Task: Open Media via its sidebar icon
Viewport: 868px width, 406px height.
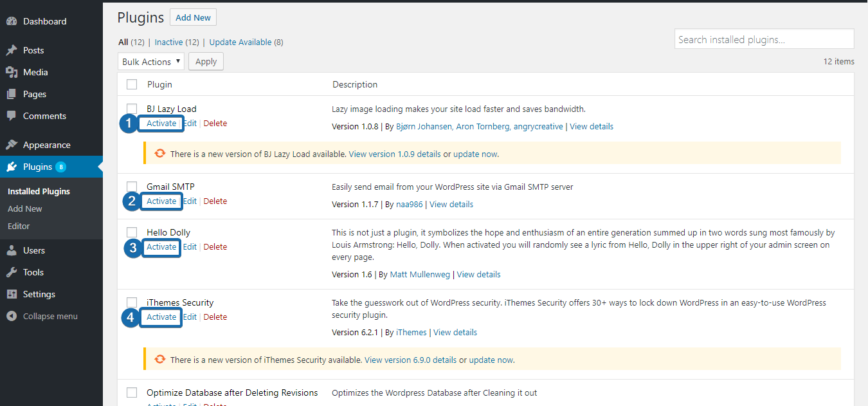Action: [x=12, y=72]
